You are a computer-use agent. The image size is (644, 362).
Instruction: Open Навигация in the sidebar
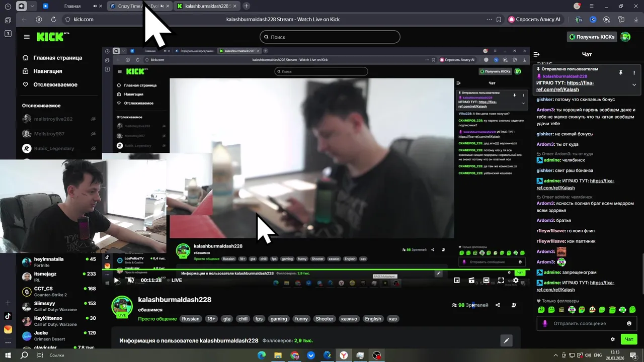tap(43, 71)
